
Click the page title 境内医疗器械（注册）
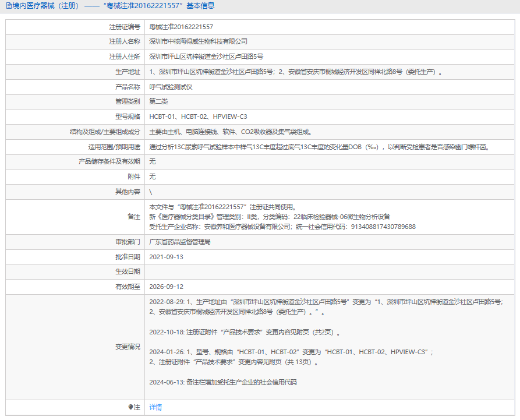[x=46, y=6]
